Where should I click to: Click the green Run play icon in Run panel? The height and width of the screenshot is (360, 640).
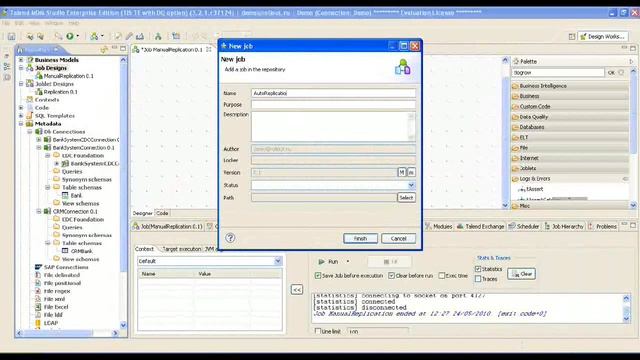tap(322, 262)
